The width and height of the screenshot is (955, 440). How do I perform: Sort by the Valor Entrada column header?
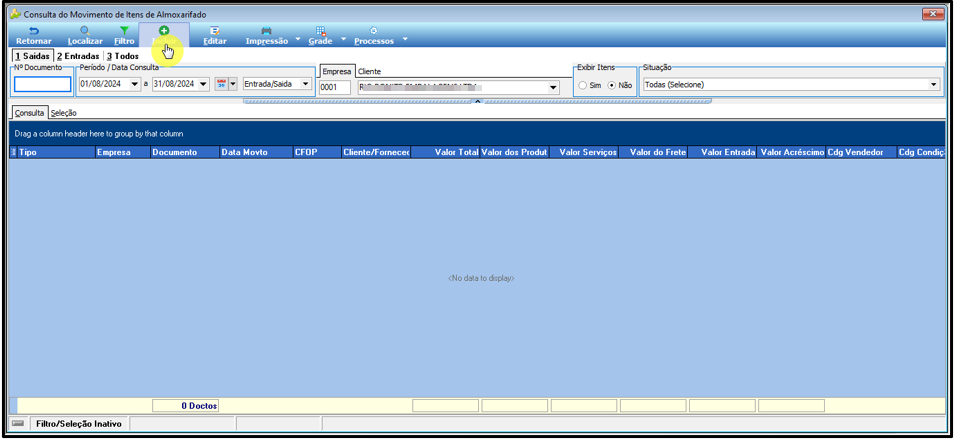click(722, 152)
